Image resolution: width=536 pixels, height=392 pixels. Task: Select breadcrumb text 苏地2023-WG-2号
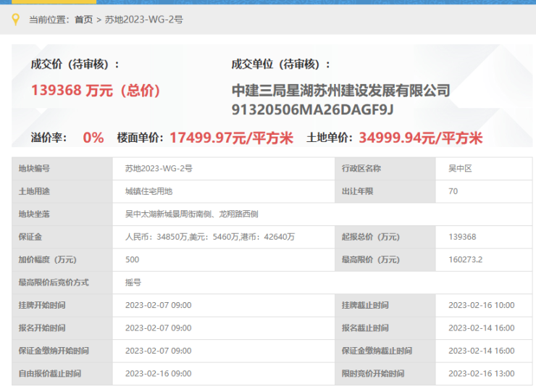point(144,20)
